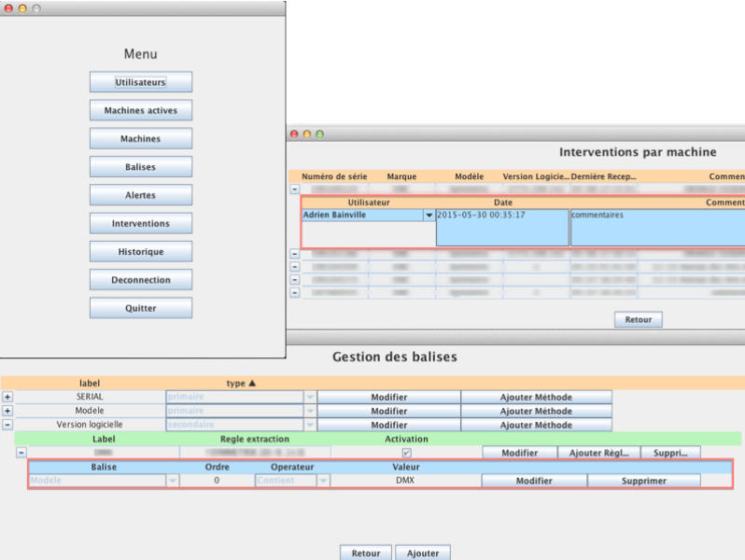Click the Deconnection button
745x560 pixels.
coord(141,280)
